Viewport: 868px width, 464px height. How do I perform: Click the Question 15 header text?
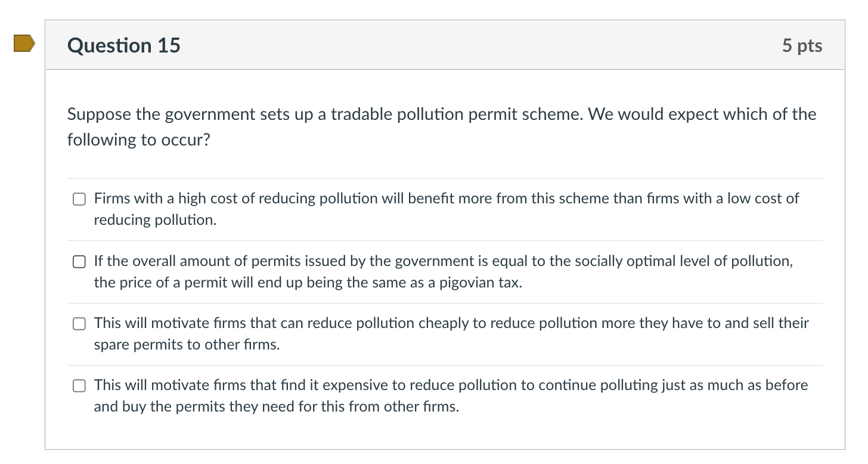tap(123, 45)
